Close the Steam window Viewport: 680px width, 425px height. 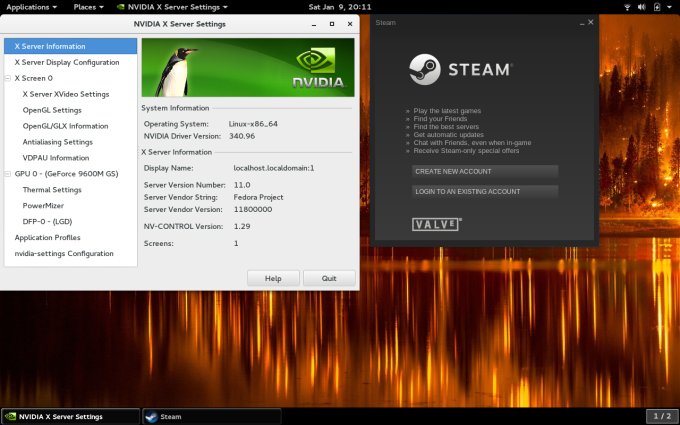click(591, 22)
